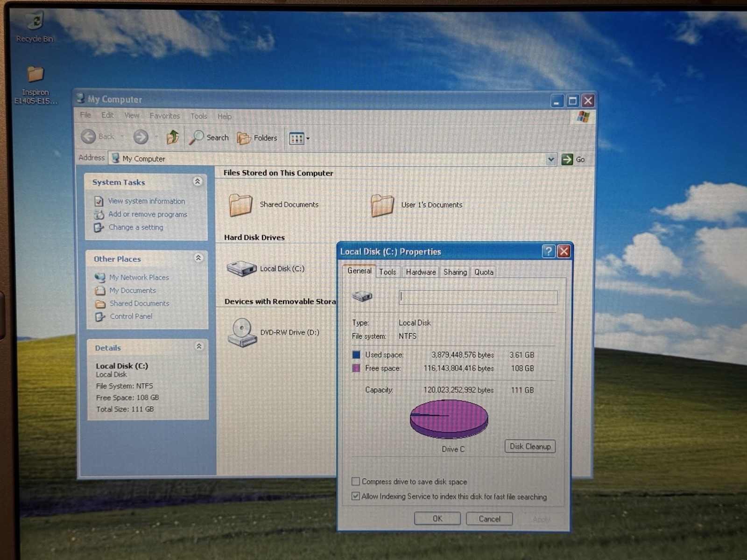The image size is (747, 560).
Task: Open the View menu
Action: tap(132, 115)
